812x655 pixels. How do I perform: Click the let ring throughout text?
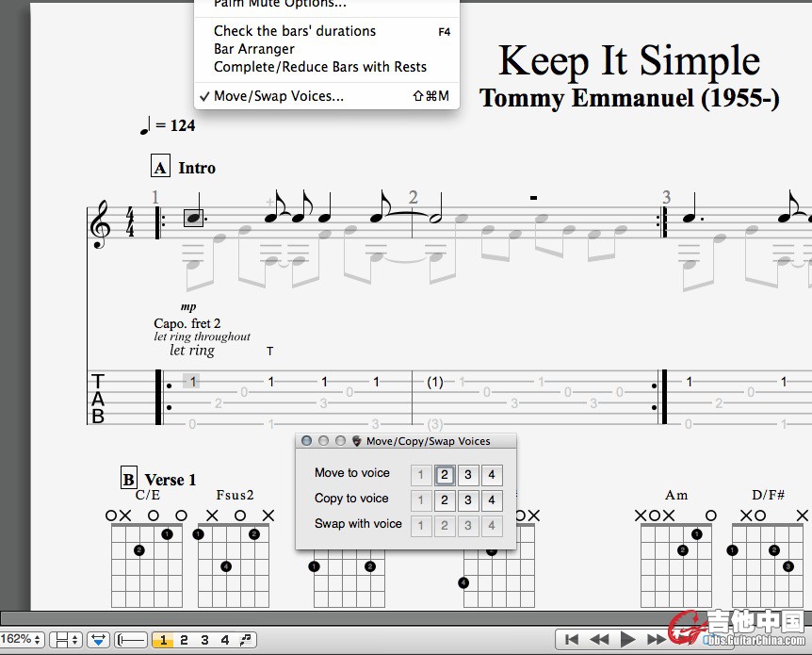202,336
